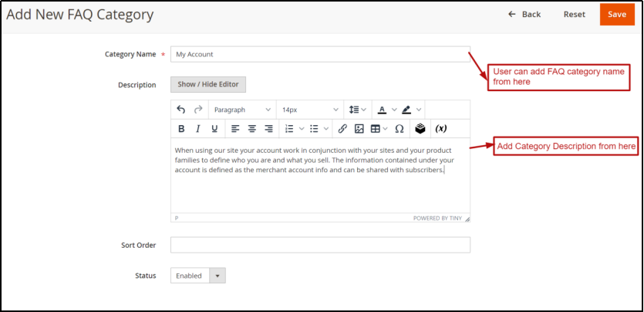Click inside the description text area
This screenshot has width=644, height=312.
[x=320, y=175]
